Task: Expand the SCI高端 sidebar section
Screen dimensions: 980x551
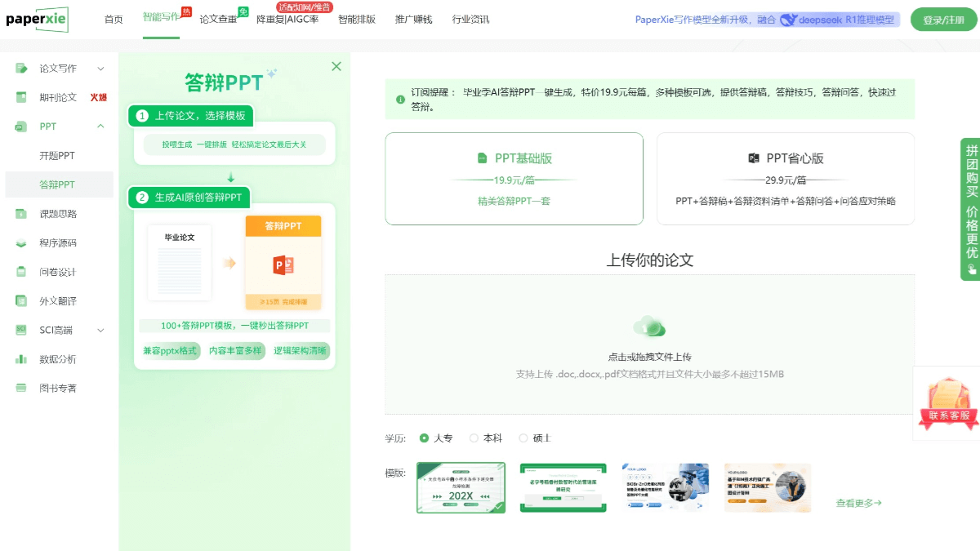Action: [x=100, y=331]
